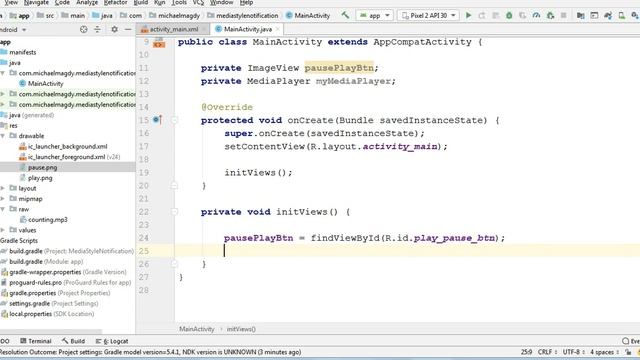640x360 pixels.
Task: Click related XML file gutter icon on line 9
Action: point(159,42)
